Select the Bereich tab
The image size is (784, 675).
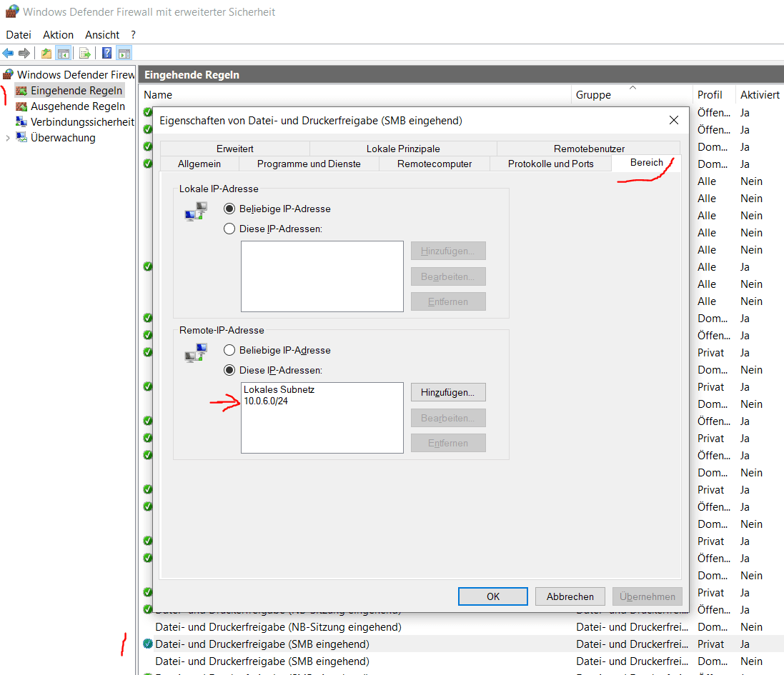646,163
